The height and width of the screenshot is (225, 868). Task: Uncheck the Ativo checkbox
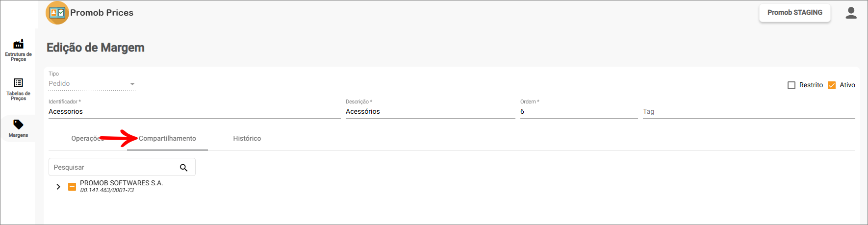(x=832, y=85)
